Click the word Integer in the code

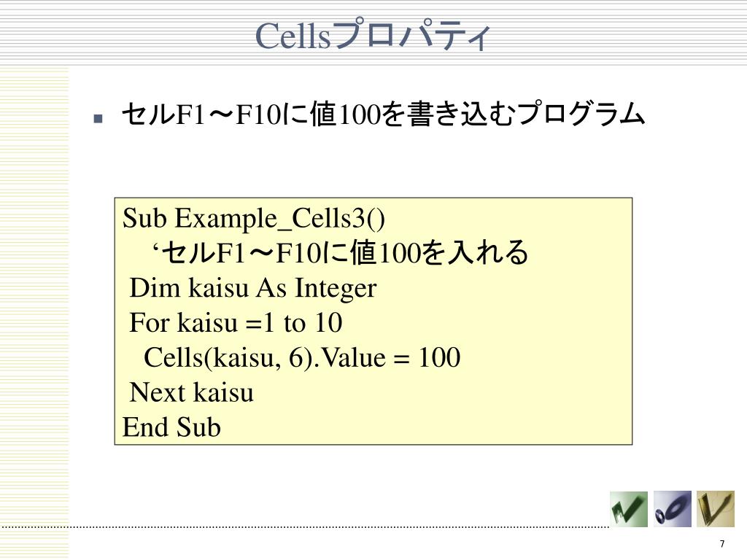click(336, 289)
